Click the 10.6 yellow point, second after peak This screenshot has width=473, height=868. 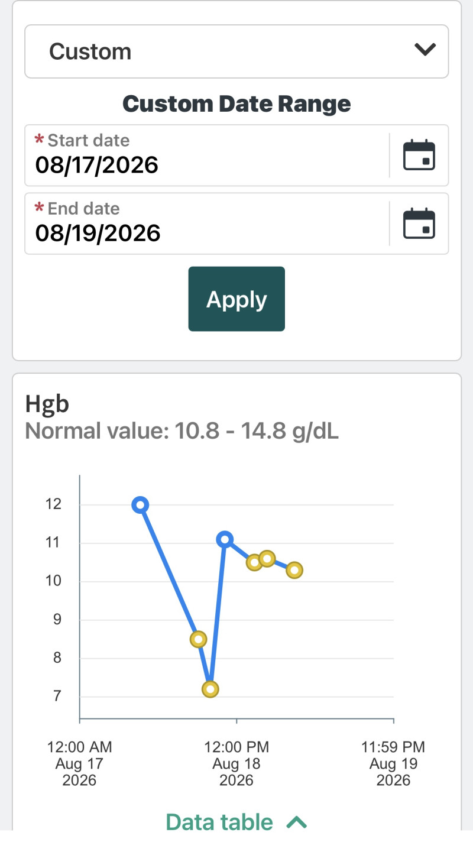point(267,558)
